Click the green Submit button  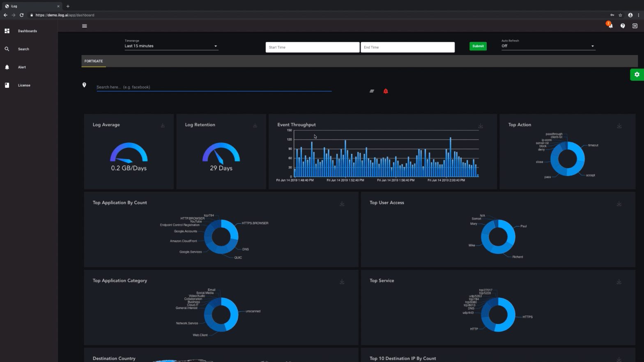478,46
